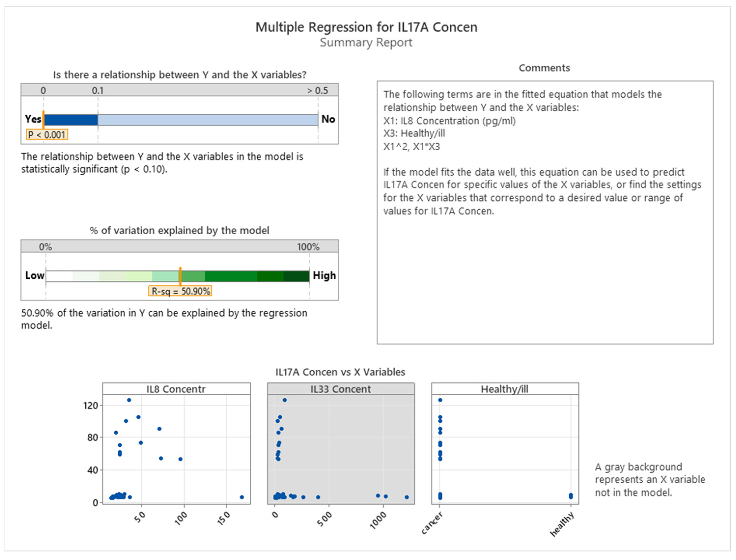Screen dimensions: 736x560
Task: Click the "IL17A Concen vs X Variables" heading
Action: [x=340, y=372]
